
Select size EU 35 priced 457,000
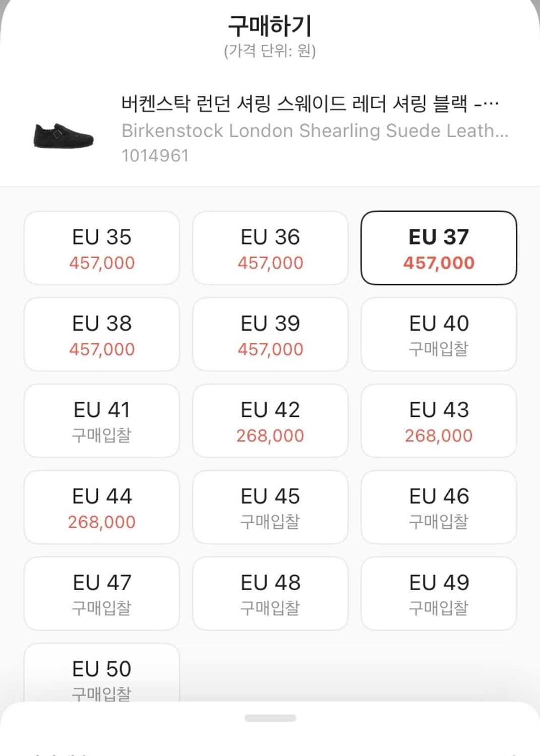tap(102, 248)
